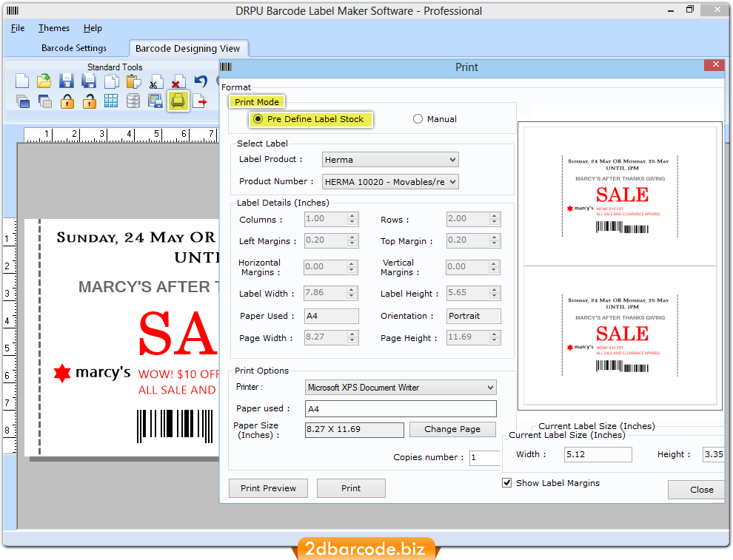
Task: Save the label with single floppy icon
Action: coord(67,81)
